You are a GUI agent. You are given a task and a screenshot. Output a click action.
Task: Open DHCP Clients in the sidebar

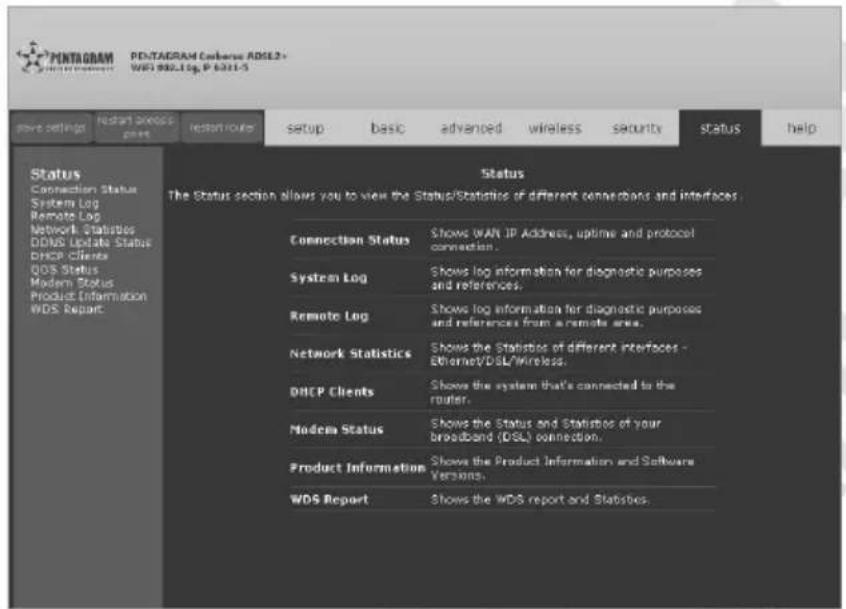[69, 256]
